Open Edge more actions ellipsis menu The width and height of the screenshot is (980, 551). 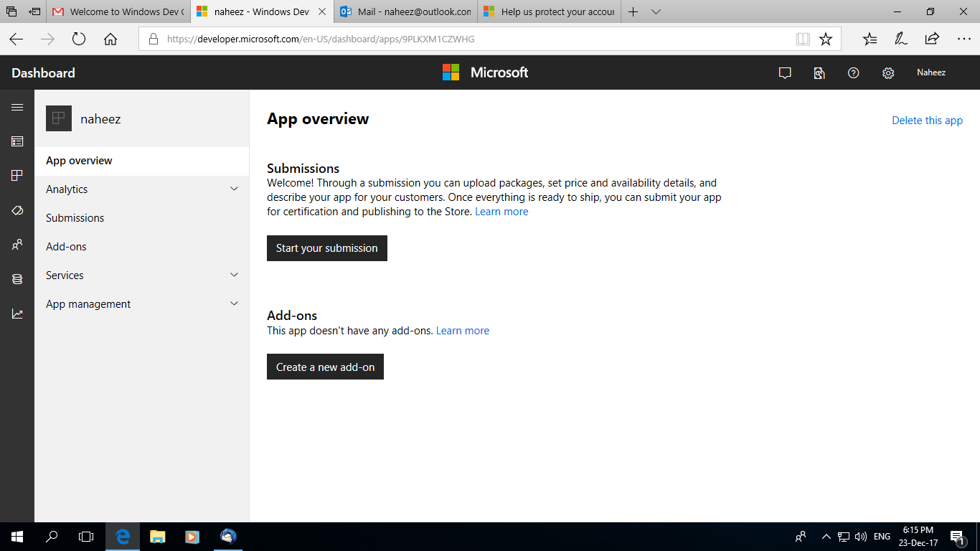point(963,39)
